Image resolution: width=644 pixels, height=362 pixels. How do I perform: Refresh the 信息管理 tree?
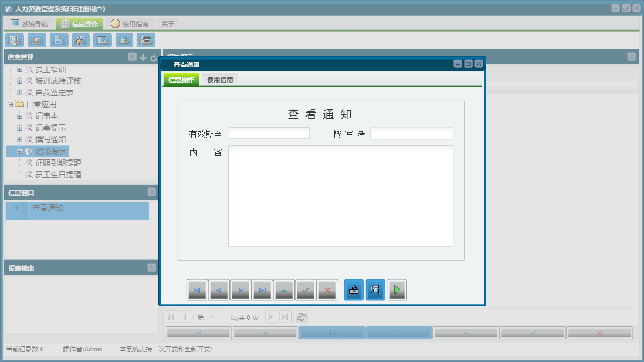(x=154, y=58)
